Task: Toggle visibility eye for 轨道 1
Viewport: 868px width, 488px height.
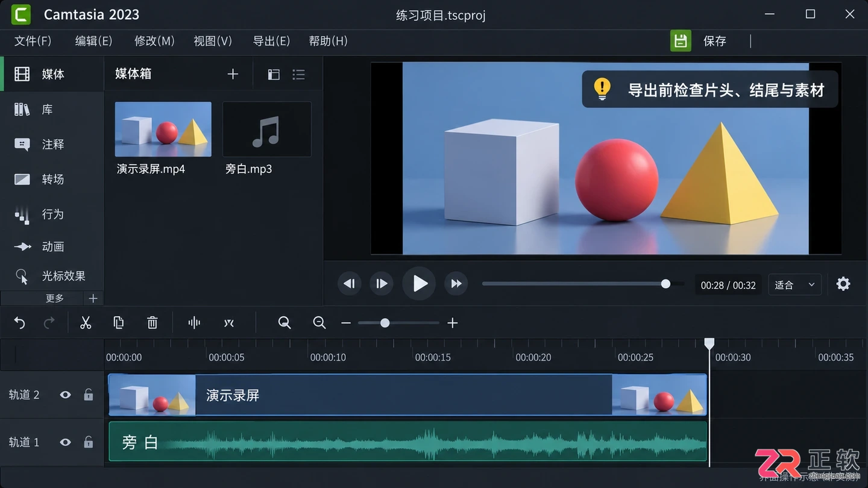Action: [x=65, y=442]
